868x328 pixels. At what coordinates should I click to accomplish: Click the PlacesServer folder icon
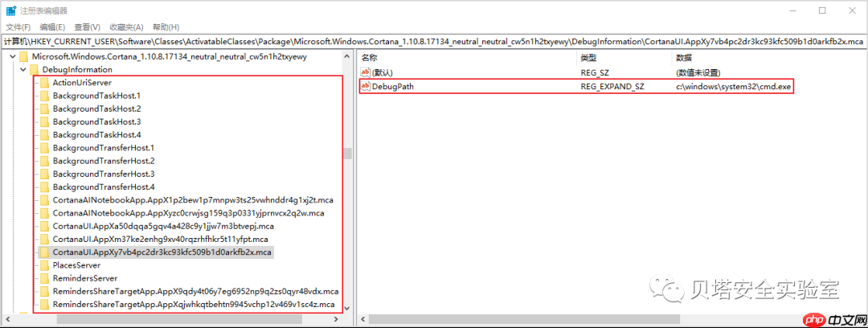pyautogui.click(x=44, y=264)
